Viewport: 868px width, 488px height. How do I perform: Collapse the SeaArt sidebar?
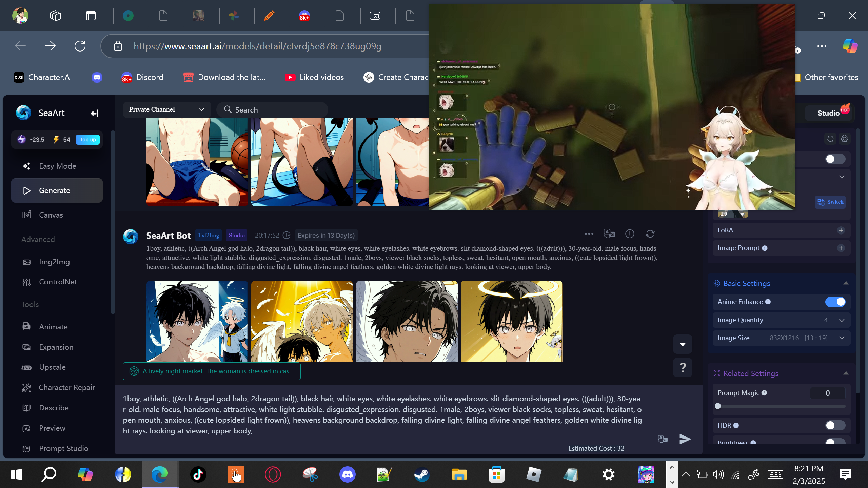tap(95, 113)
